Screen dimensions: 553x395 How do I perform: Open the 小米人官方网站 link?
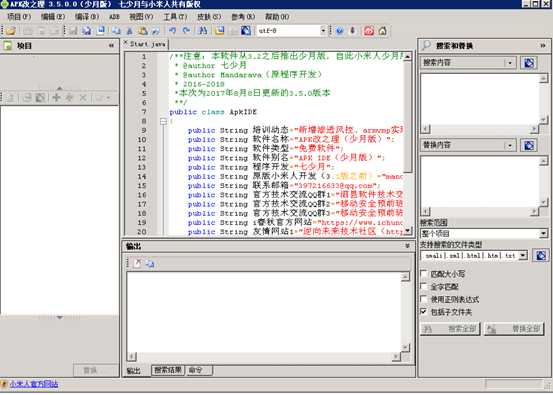(34, 384)
